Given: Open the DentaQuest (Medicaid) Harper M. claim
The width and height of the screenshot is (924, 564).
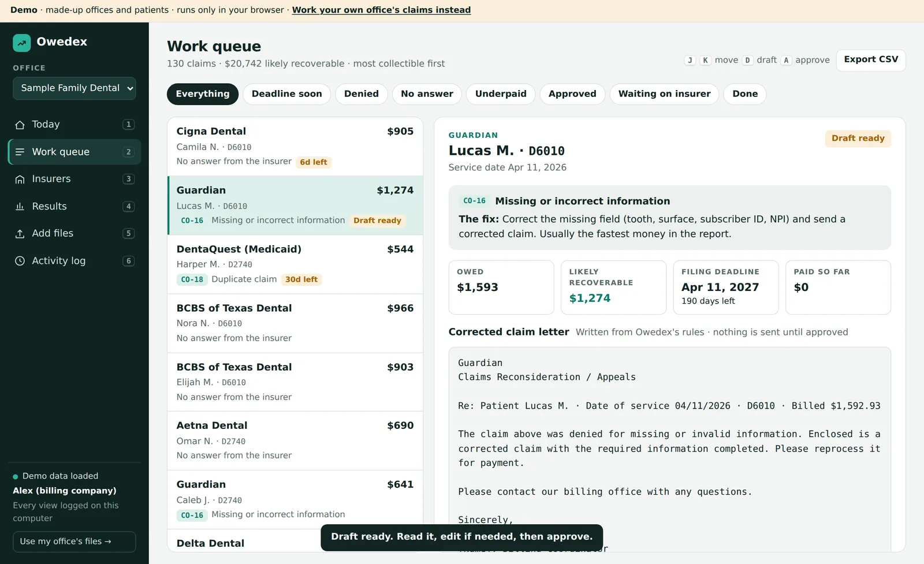Looking at the screenshot, I should [295, 264].
